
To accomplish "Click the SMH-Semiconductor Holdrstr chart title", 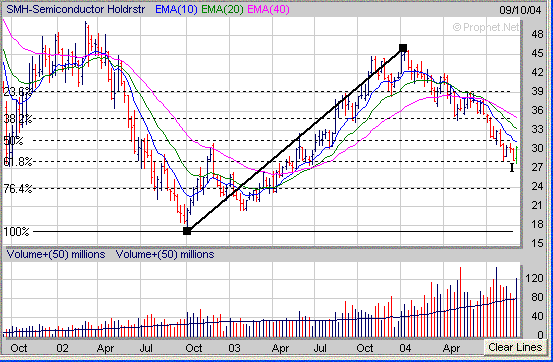I will (x=75, y=10).
